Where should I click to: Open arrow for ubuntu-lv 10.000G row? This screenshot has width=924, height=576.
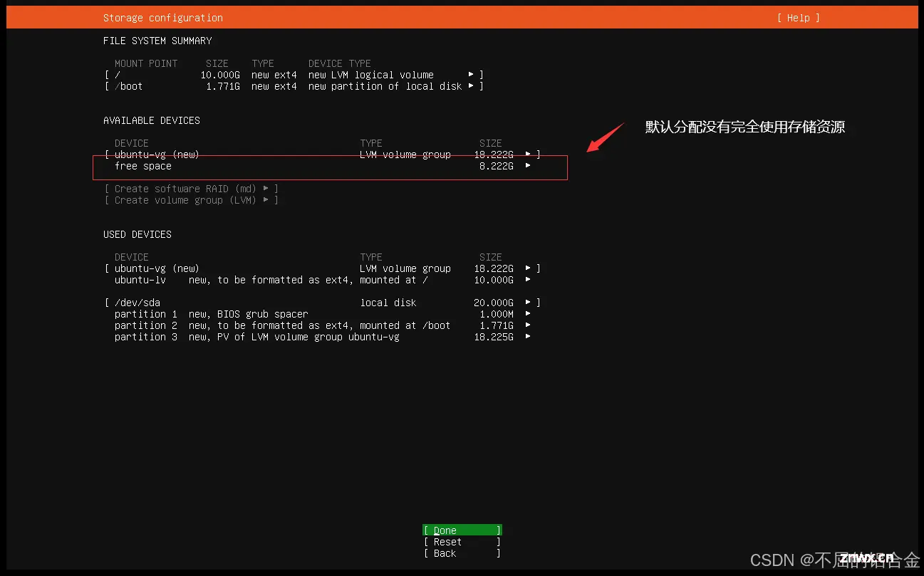point(528,280)
